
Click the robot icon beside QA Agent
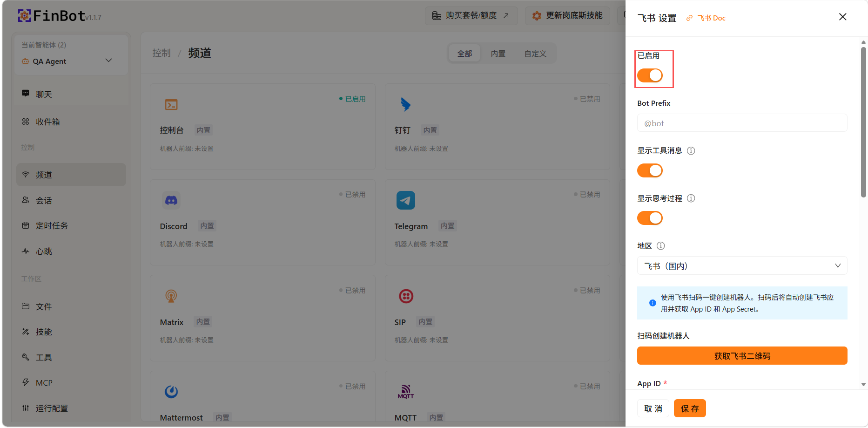25,61
